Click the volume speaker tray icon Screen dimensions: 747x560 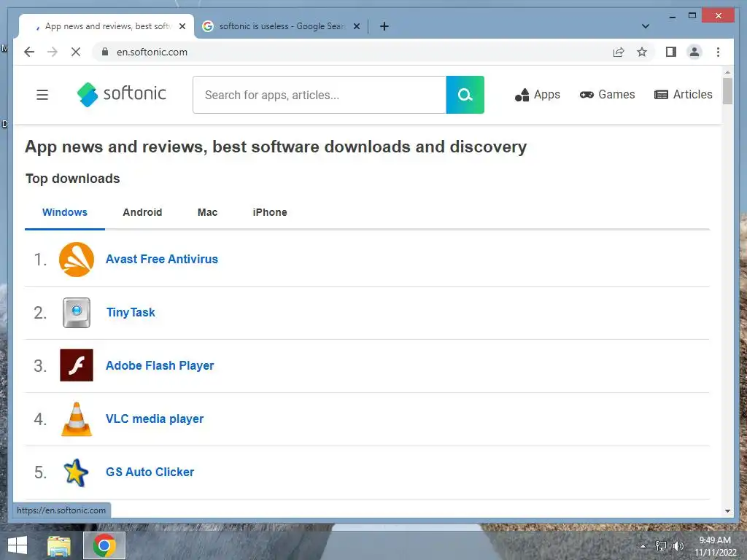pos(678,545)
